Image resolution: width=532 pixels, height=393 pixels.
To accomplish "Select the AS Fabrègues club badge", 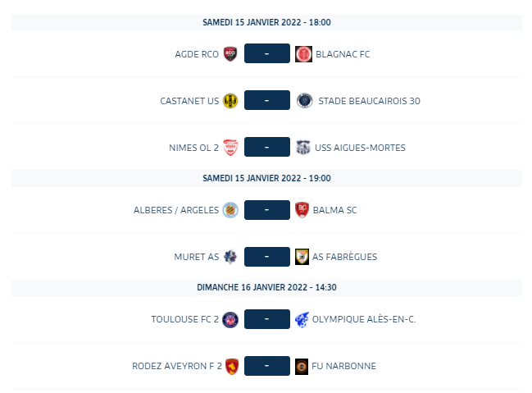I will tap(302, 257).
